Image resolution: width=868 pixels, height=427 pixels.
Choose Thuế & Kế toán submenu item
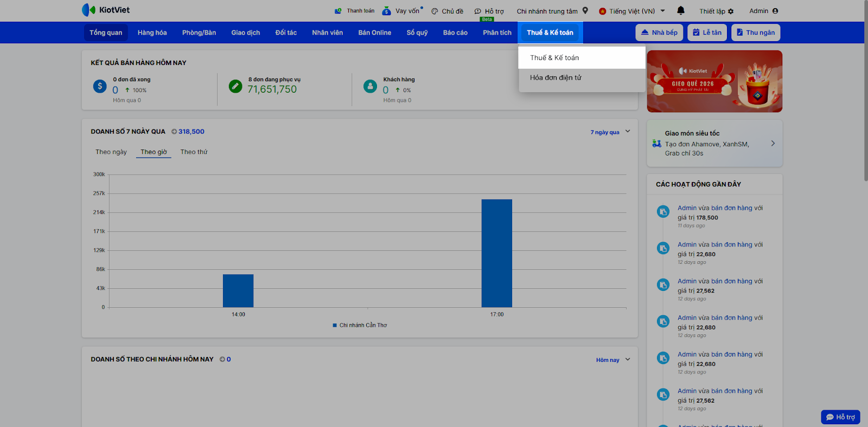554,58
